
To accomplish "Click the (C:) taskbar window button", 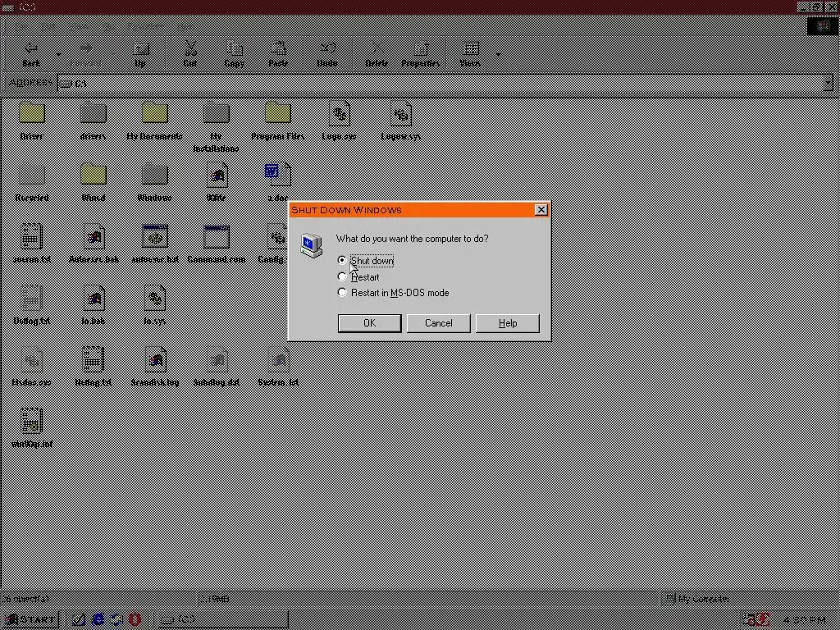I will click(221, 619).
